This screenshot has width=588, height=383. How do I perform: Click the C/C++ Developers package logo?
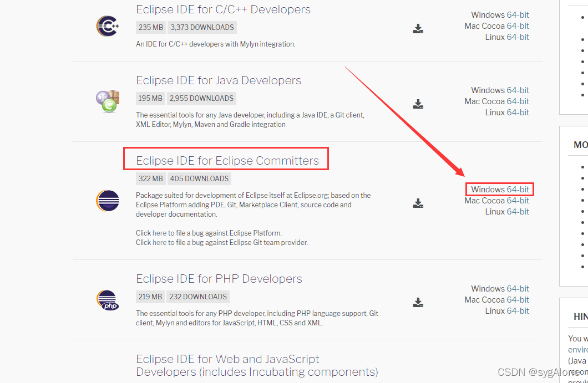[x=108, y=26]
